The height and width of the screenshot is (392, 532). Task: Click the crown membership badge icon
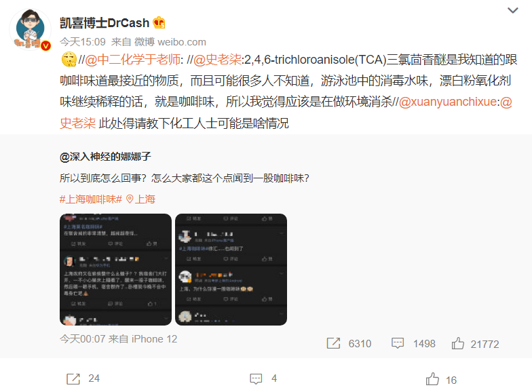point(159,23)
